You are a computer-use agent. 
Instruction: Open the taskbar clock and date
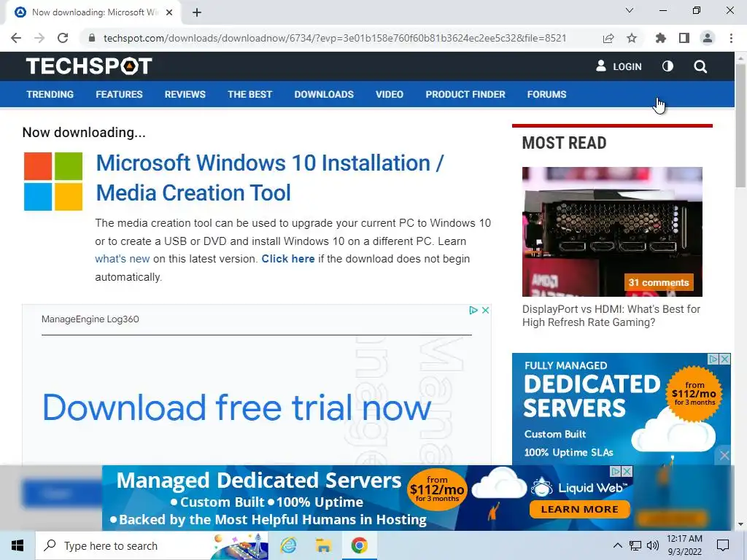coord(684,545)
